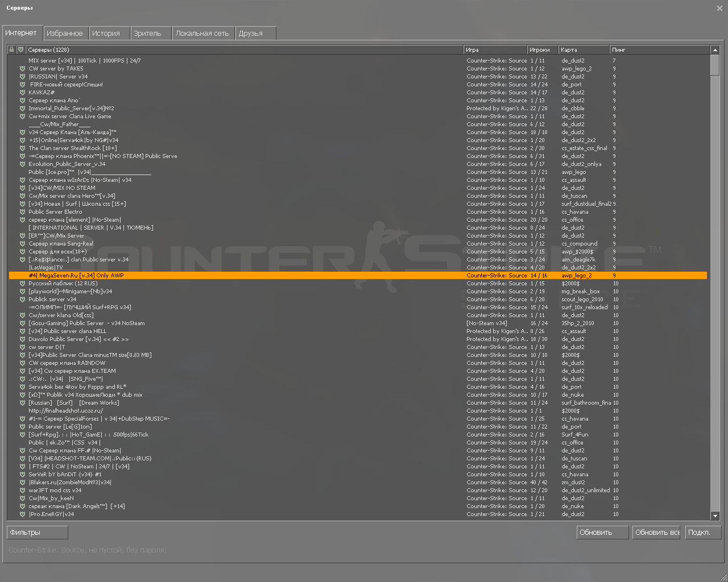
Task: Click the lock password column header icon
Action: pos(11,50)
